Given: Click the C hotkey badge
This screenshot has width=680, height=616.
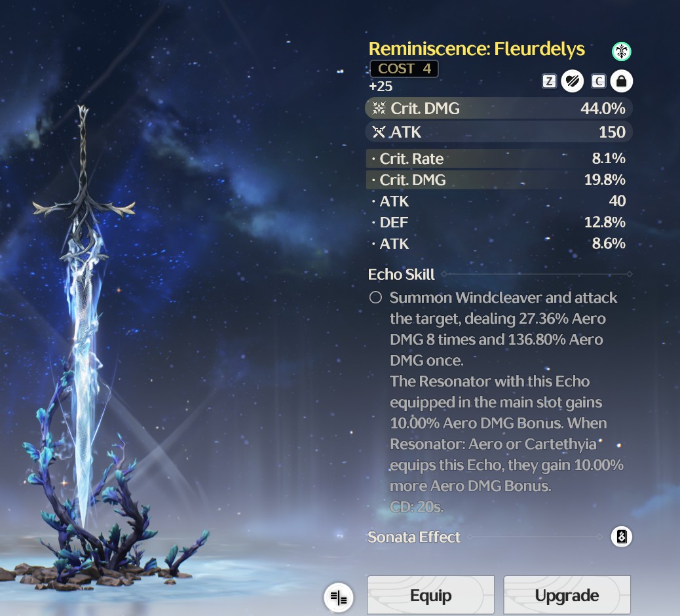Looking at the screenshot, I should [599, 81].
